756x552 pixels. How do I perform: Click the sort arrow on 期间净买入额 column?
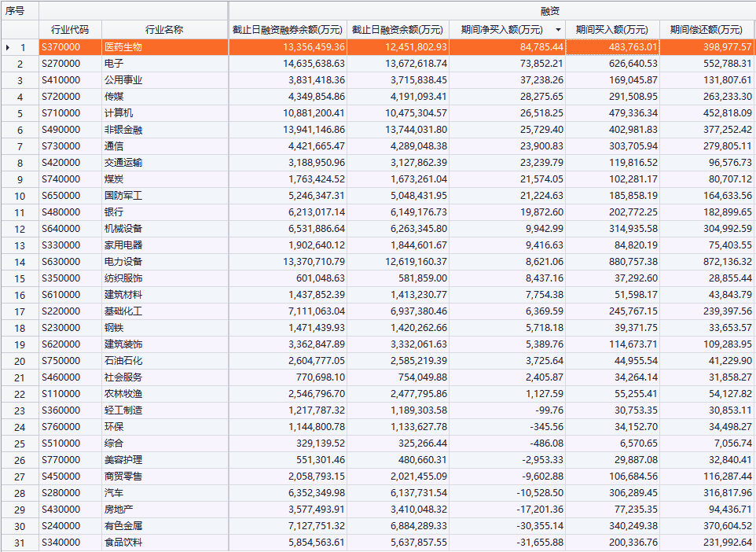[558, 30]
